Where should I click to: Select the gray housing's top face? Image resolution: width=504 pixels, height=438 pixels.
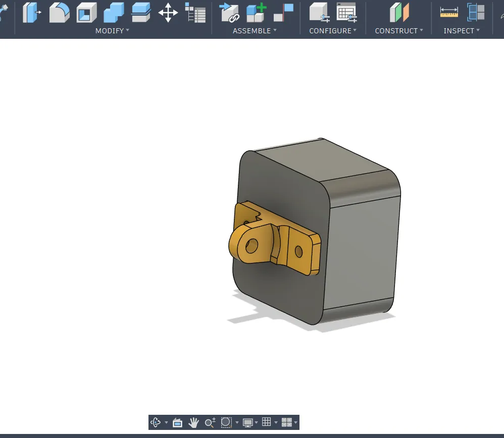321,160
